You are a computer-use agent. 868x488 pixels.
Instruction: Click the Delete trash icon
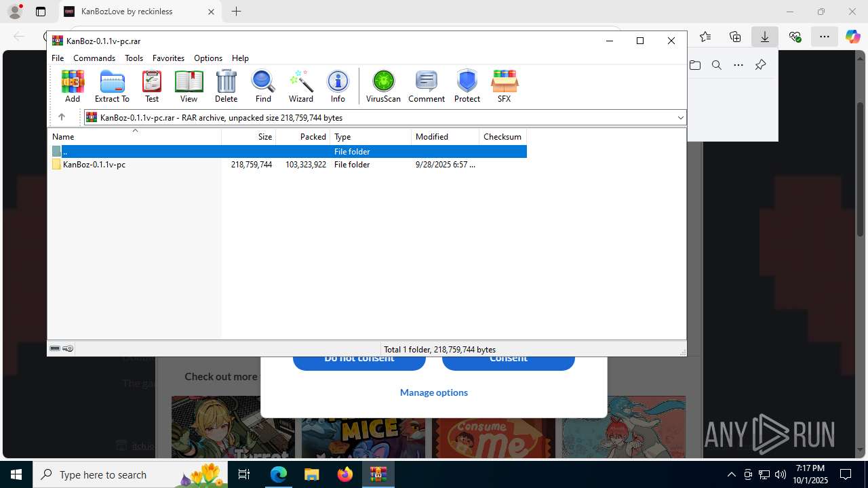pyautogui.click(x=226, y=86)
